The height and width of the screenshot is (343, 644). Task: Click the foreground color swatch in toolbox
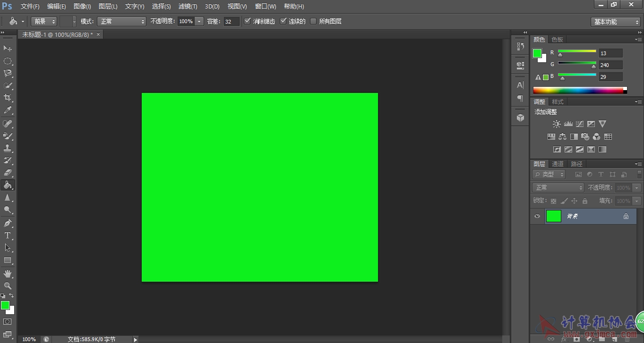5,305
